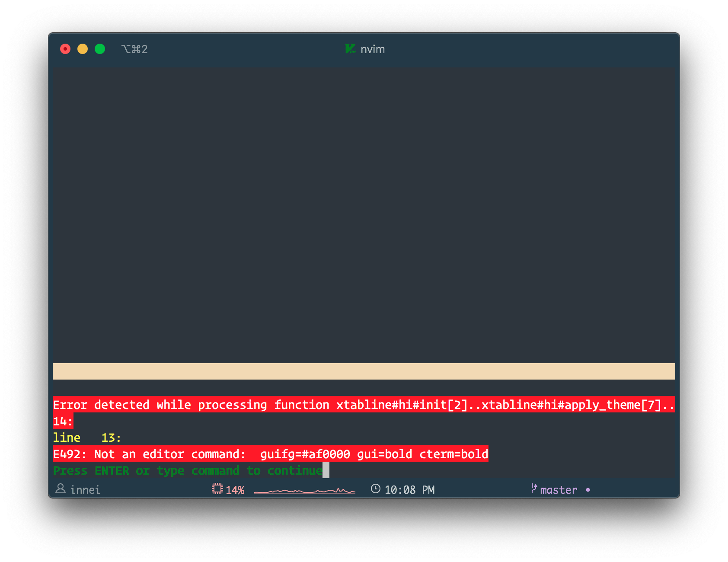Screen dimensions: 728x562
Task: Click the pink dot indicator after "master"
Action: pos(588,490)
